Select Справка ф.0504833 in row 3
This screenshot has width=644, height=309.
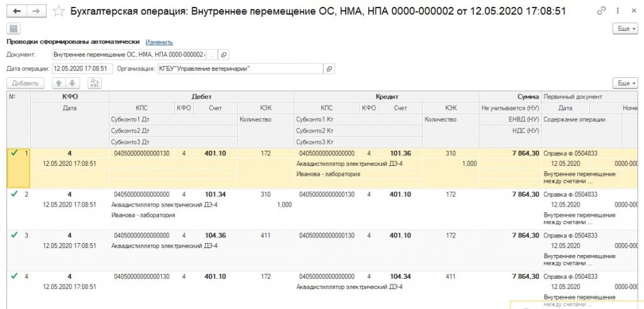(x=570, y=235)
